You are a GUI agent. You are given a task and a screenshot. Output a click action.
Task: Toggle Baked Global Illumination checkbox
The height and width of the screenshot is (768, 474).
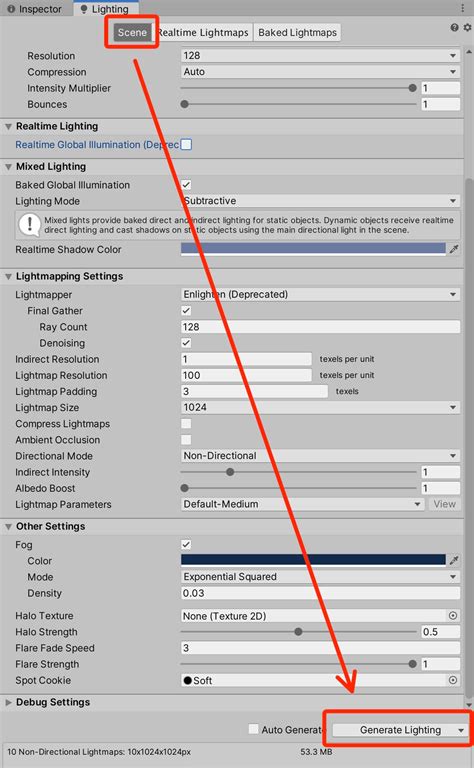point(186,185)
